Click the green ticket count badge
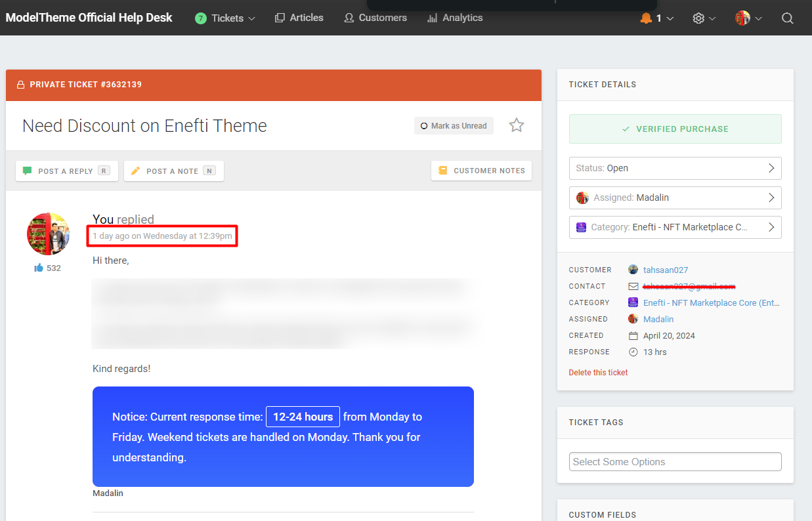Image resolution: width=812 pixels, height=521 pixels. tap(200, 18)
